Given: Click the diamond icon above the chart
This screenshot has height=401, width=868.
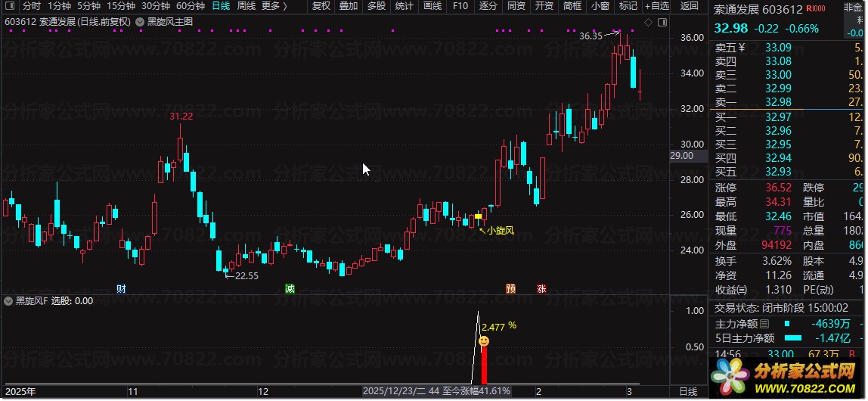Looking at the screenshot, I should (x=648, y=22).
